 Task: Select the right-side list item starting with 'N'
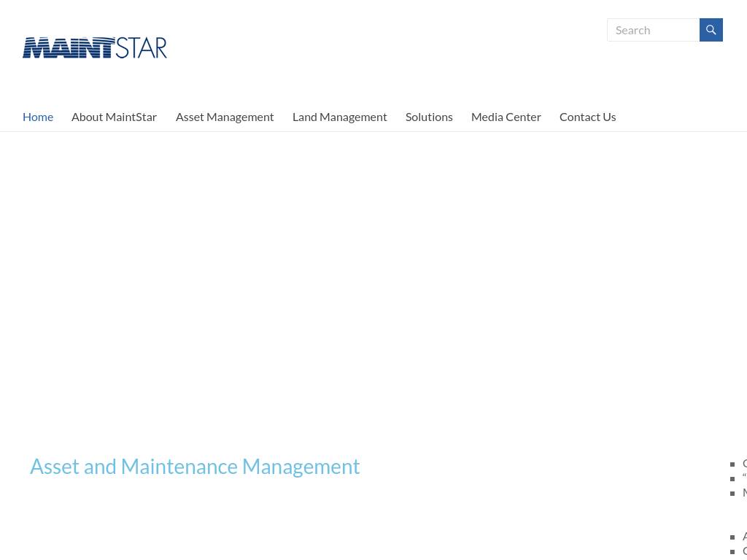tap(744, 493)
